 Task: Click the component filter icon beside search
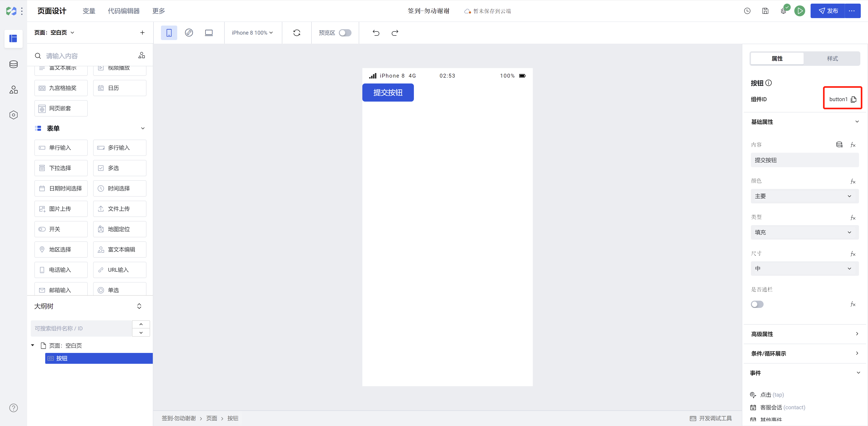[142, 55]
